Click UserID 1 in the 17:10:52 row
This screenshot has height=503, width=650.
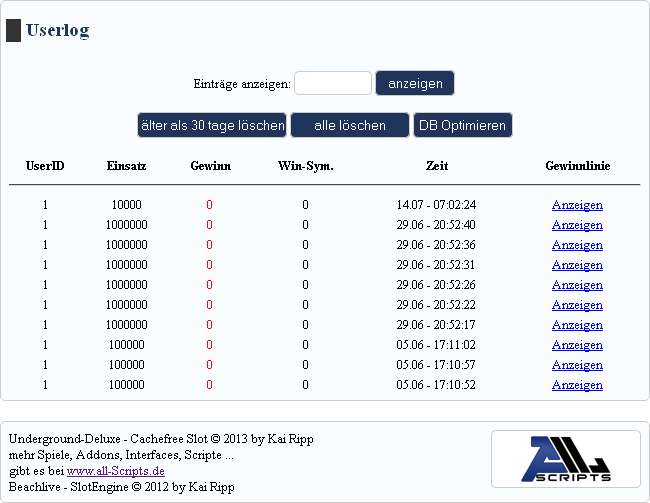(45, 385)
